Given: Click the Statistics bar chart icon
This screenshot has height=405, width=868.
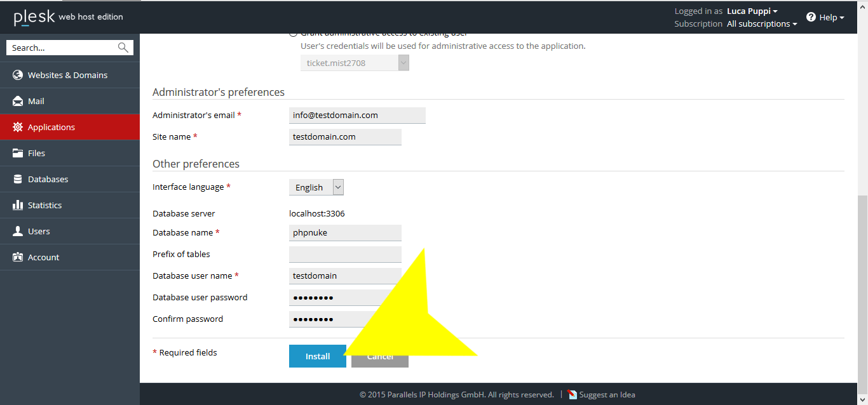Looking at the screenshot, I should tap(18, 205).
